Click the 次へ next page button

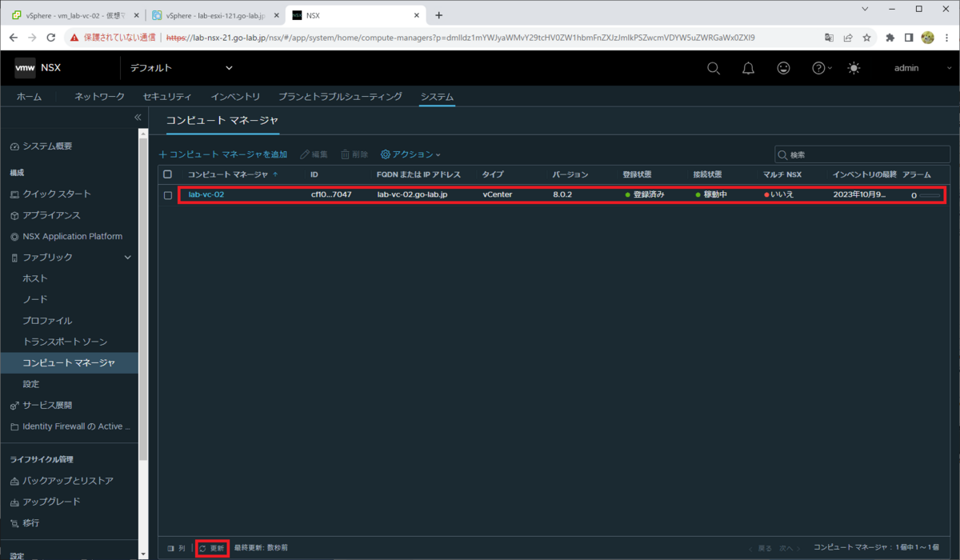coord(790,548)
